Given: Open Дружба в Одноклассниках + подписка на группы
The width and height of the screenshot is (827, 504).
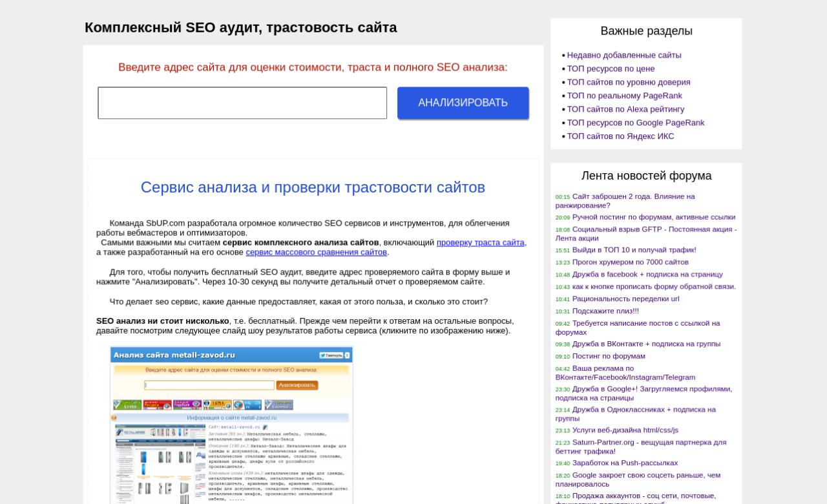Looking at the screenshot, I should point(636,414).
